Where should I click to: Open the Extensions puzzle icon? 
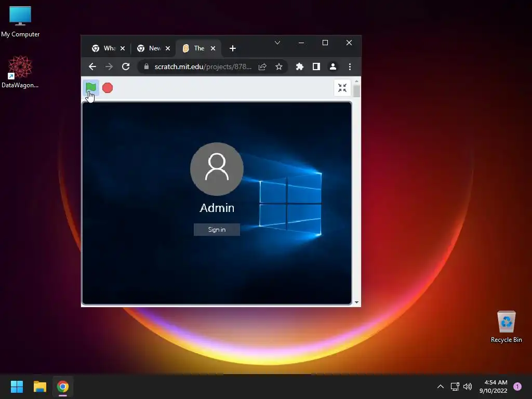click(300, 66)
